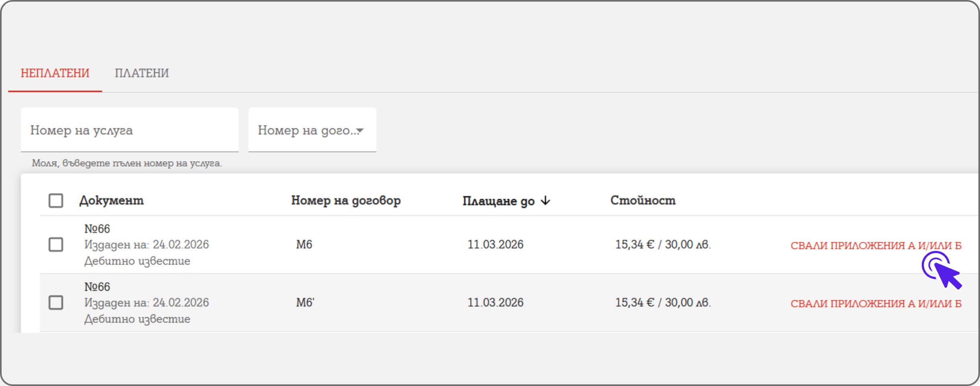
Task: Sort by the Документ column header
Action: tap(111, 200)
